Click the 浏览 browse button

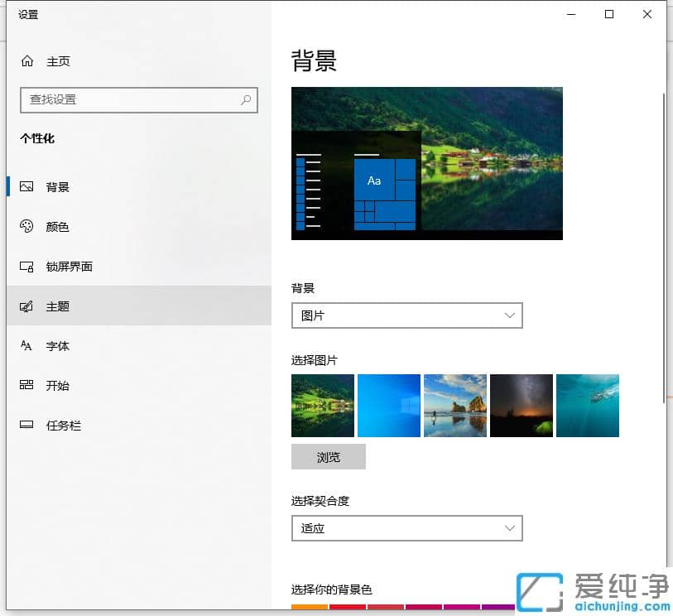point(328,456)
